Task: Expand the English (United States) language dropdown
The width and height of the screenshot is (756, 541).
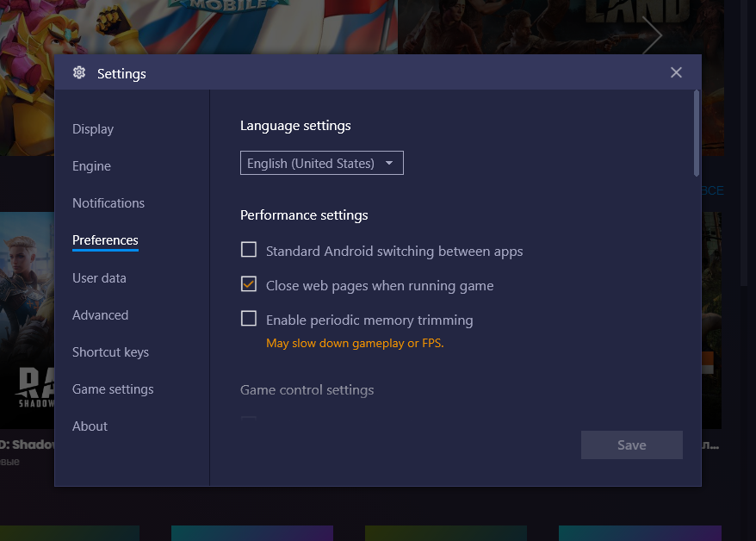Action: pos(321,164)
